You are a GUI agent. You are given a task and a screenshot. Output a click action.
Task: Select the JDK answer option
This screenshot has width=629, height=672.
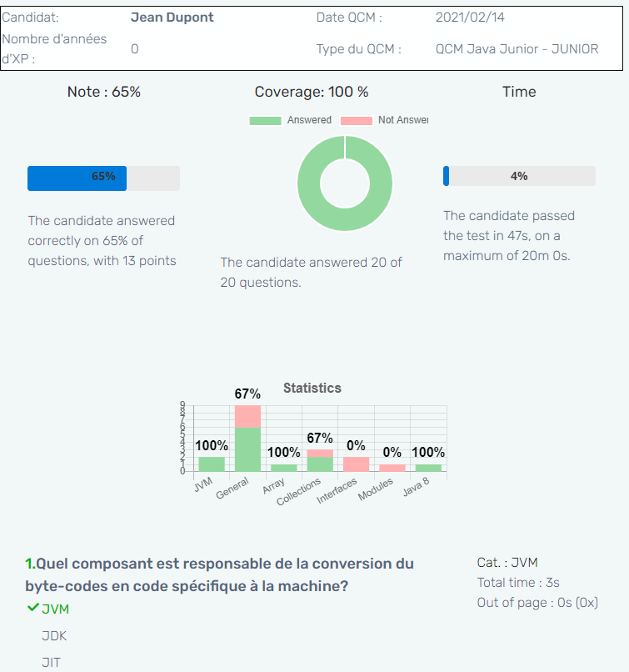click(x=54, y=636)
